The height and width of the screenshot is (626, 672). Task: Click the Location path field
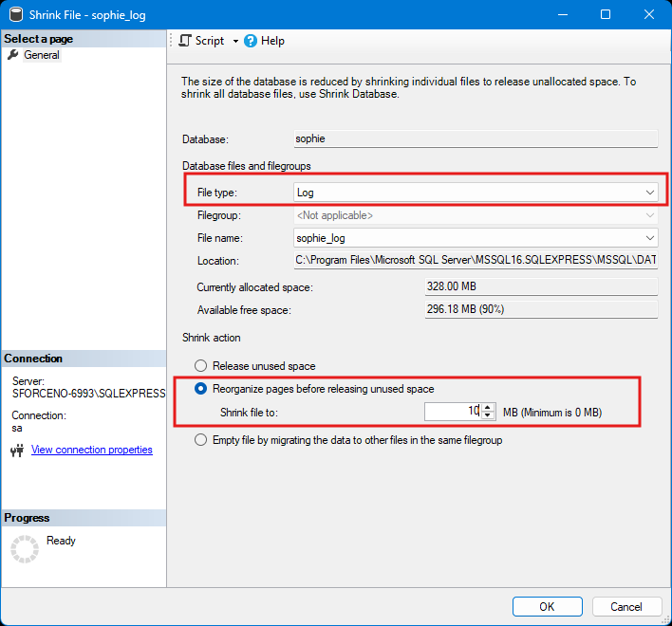475,261
